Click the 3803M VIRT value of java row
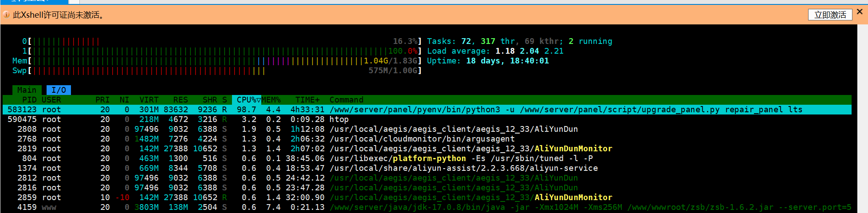 coord(146,207)
